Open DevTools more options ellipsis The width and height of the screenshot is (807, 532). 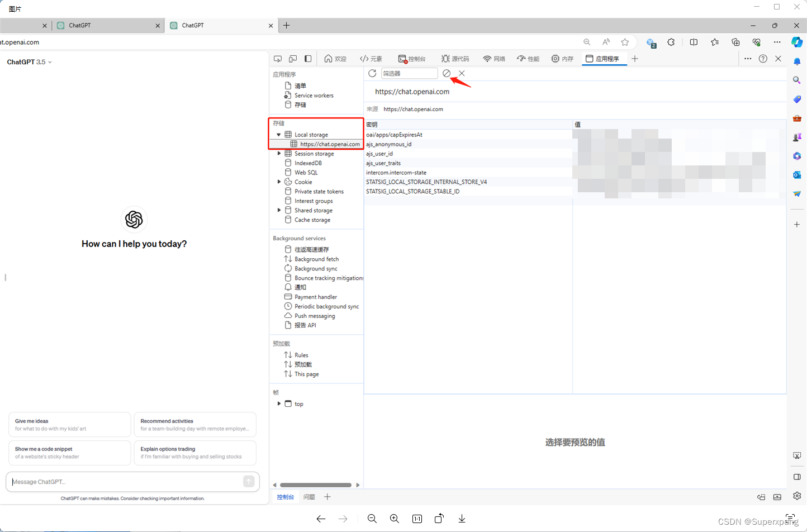[x=748, y=59]
